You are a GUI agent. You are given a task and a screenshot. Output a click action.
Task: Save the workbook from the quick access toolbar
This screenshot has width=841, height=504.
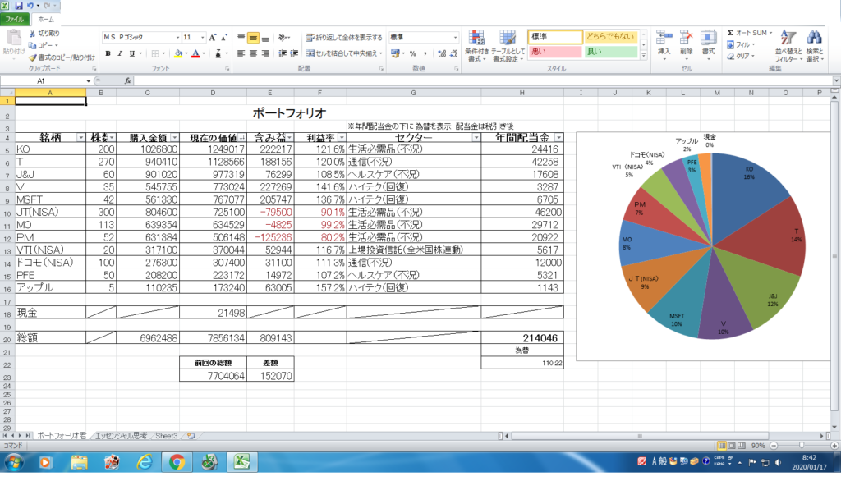pyautogui.click(x=19, y=6)
